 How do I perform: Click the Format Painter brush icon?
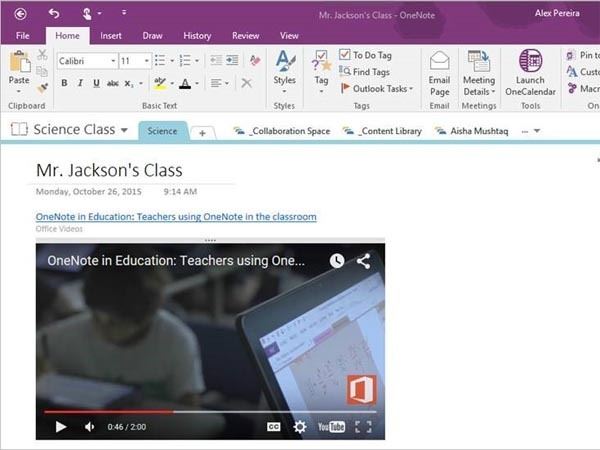coord(42,88)
